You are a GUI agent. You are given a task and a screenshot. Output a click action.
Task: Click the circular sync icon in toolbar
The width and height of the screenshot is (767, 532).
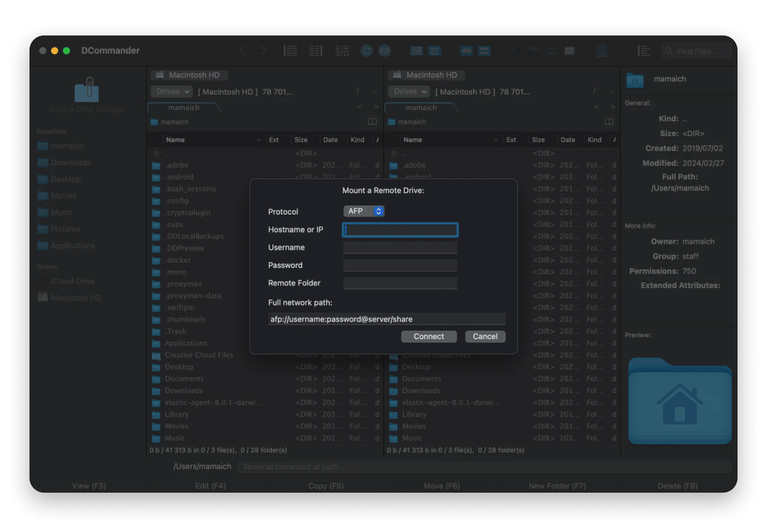(366, 51)
